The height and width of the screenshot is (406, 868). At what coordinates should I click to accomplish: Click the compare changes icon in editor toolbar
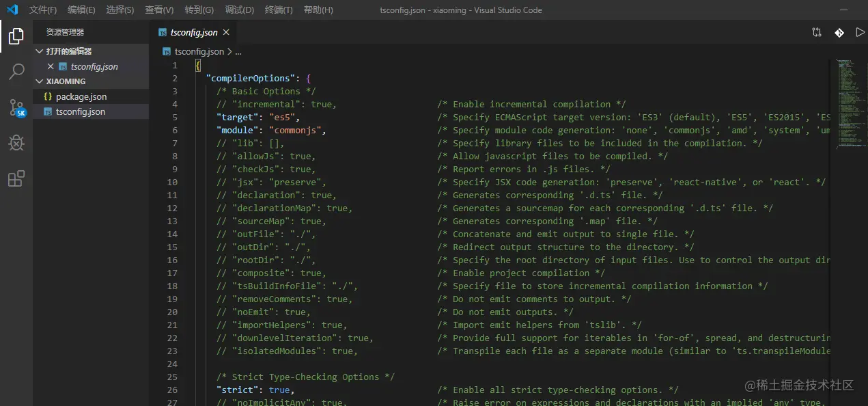(x=817, y=32)
